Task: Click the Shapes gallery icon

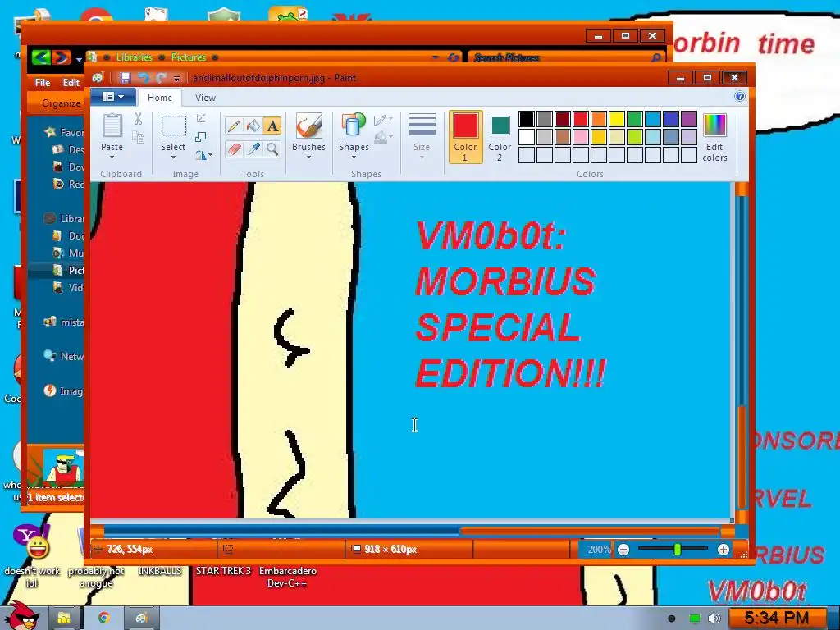Action: (354, 126)
